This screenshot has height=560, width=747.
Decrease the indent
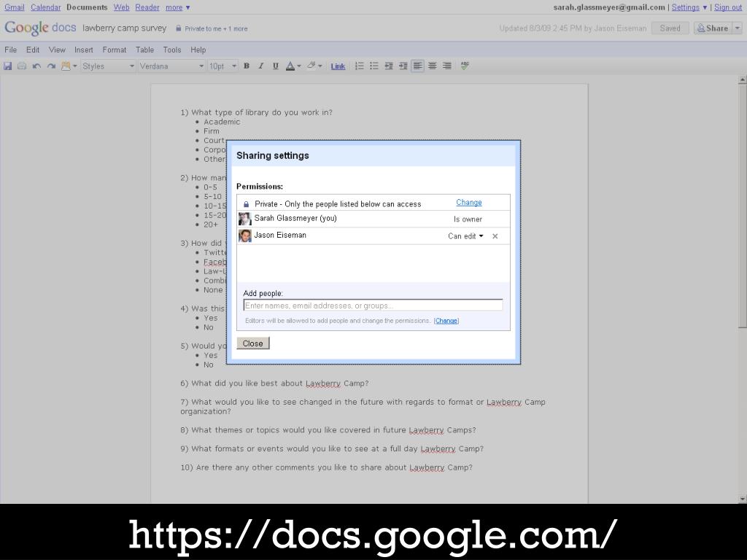[x=389, y=66]
